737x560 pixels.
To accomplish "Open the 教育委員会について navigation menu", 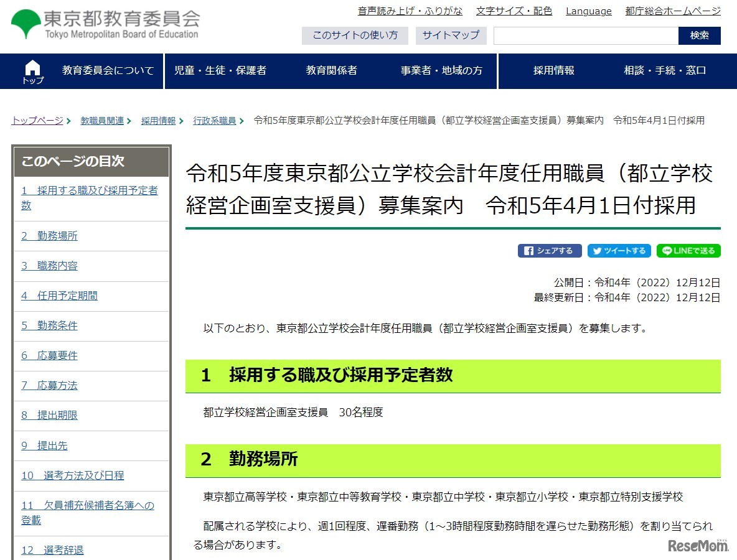I will pyautogui.click(x=108, y=70).
